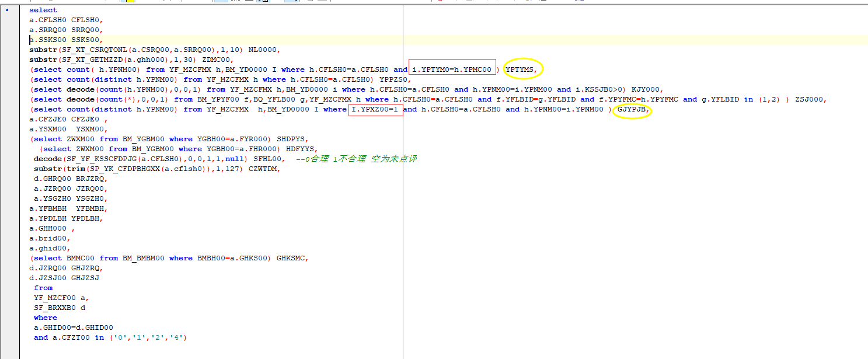Click the alias 'ZSJ000,'

pyautogui.click(x=810, y=99)
